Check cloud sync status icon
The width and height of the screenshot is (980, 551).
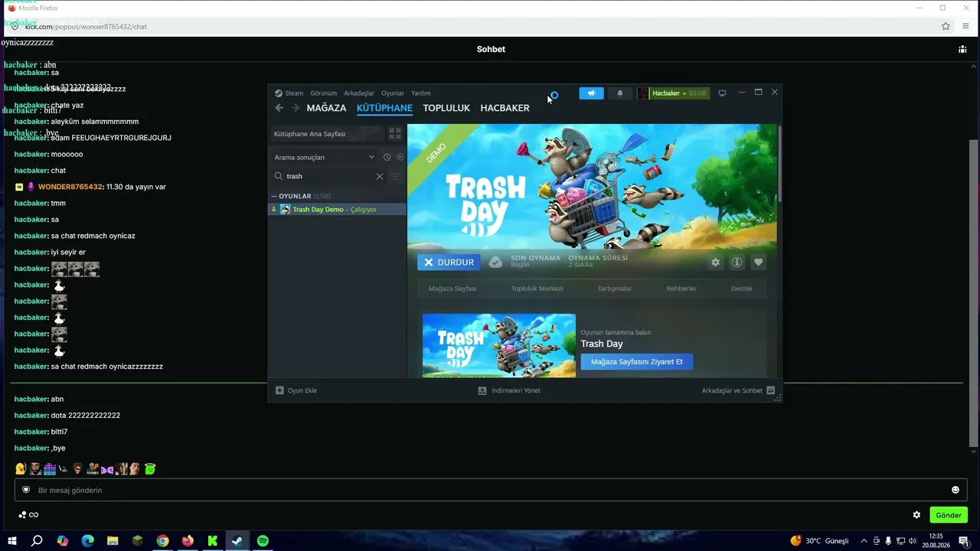point(495,262)
